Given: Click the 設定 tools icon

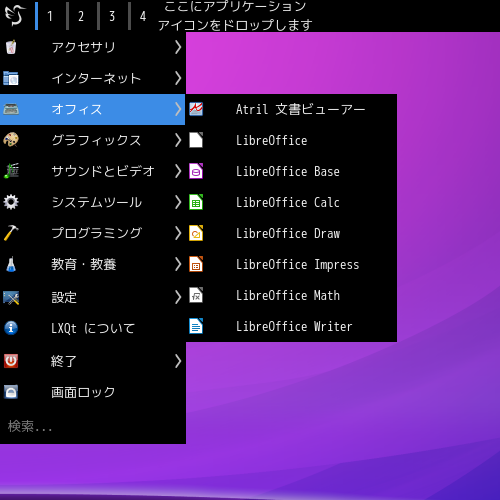Looking at the screenshot, I should pyautogui.click(x=11, y=297).
